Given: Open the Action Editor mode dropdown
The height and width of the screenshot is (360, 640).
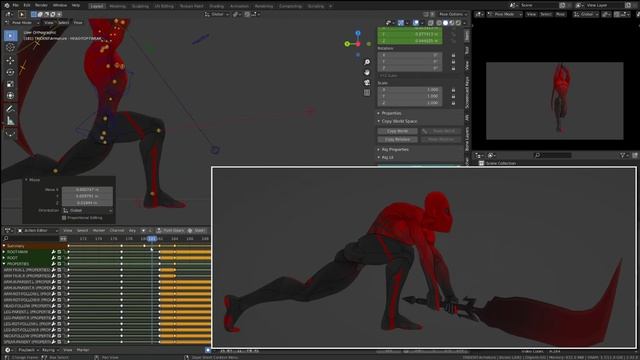Looking at the screenshot, I should pos(38,231).
